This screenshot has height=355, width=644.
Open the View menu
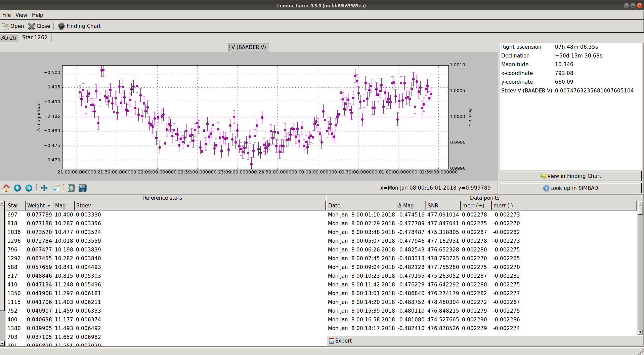click(21, 15)
